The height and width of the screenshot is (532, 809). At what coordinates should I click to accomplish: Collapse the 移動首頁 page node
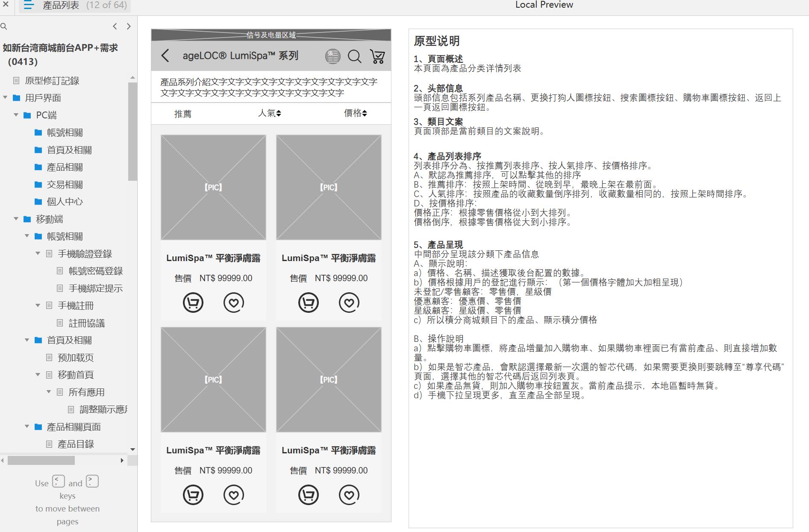(x=38, y=375)
